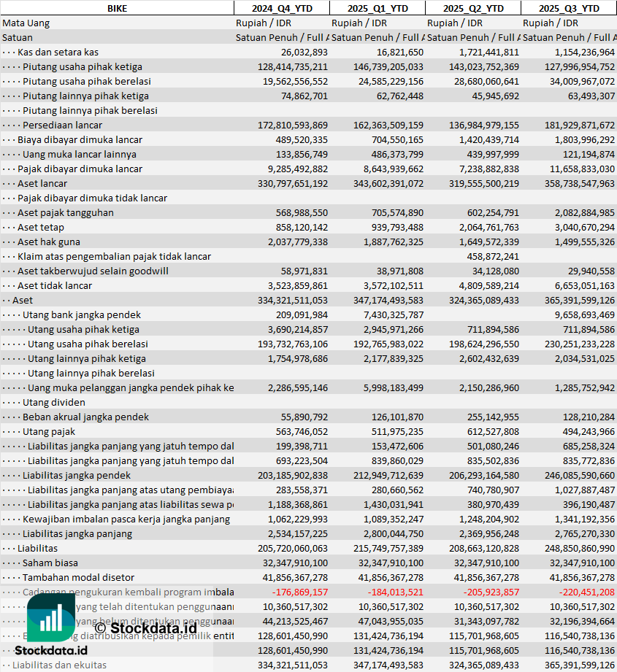617x672 pixels.
Task: Select Utang lainnya pihak ketiga label
Action: (x=87, y=358)
